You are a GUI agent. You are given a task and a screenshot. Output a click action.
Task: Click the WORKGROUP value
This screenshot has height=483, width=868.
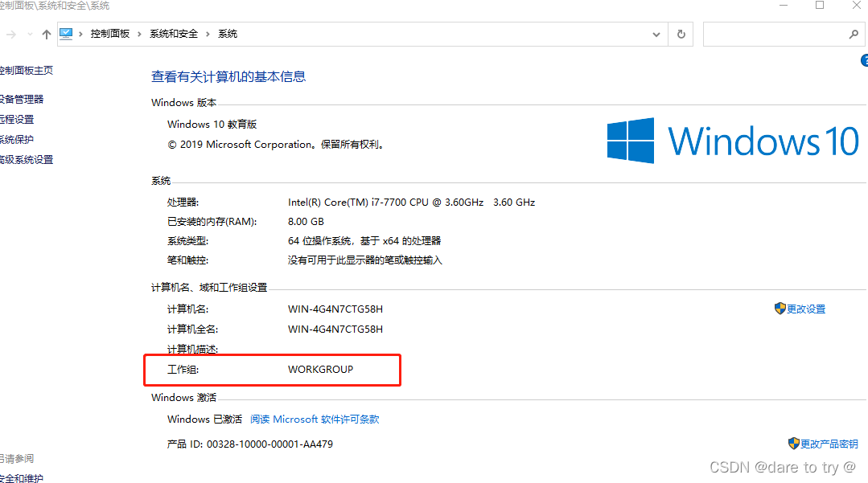tap(320, 370)
